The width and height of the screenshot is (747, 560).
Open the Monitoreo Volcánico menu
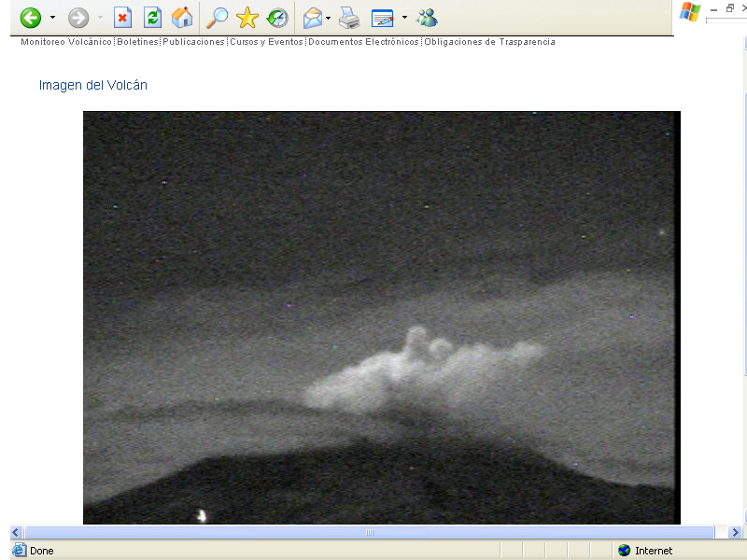click(x=66, y=42)
